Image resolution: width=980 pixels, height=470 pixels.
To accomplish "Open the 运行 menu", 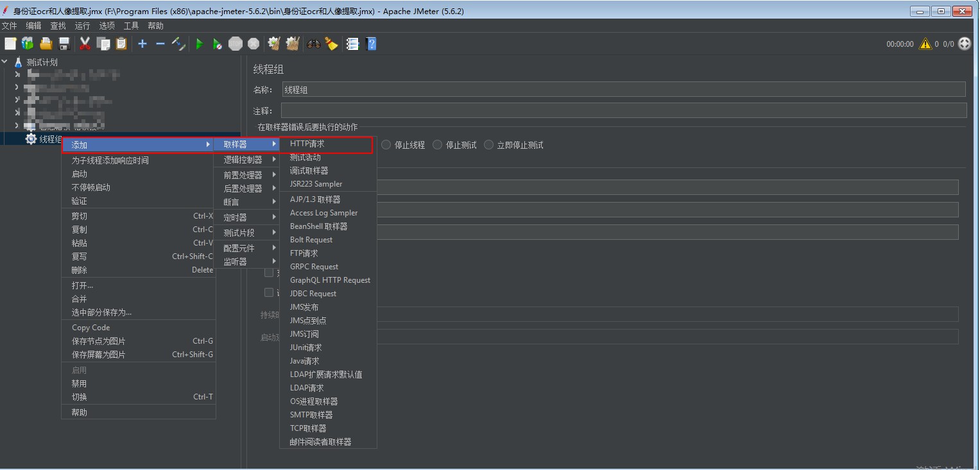I will [82, 26].
